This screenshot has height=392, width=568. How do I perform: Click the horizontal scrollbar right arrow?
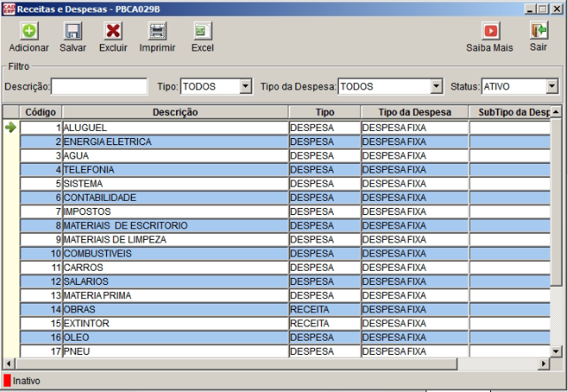(543, 364)
